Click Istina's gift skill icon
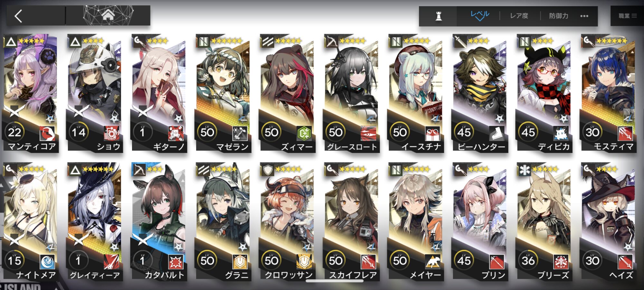The width and height of the screenshot is (644, 290). (x=432, y=133)
